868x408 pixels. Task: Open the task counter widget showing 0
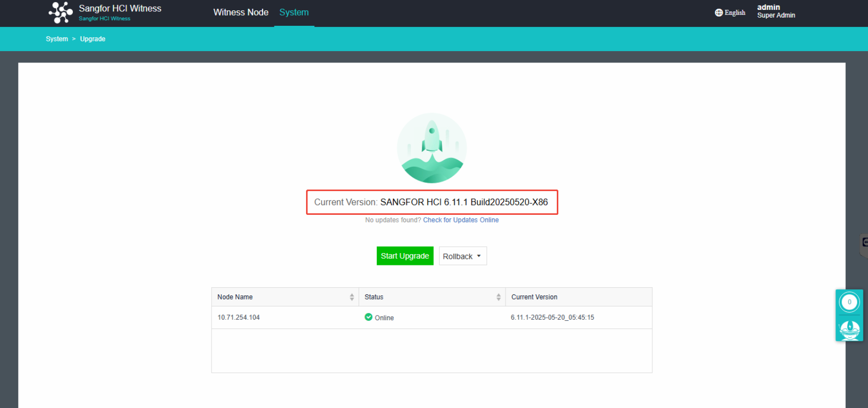pos(849,302)
